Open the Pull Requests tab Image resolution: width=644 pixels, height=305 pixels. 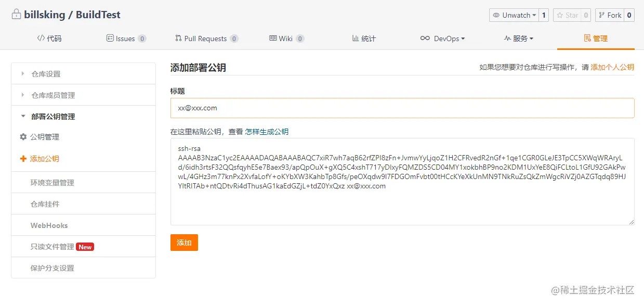[207, 39]
